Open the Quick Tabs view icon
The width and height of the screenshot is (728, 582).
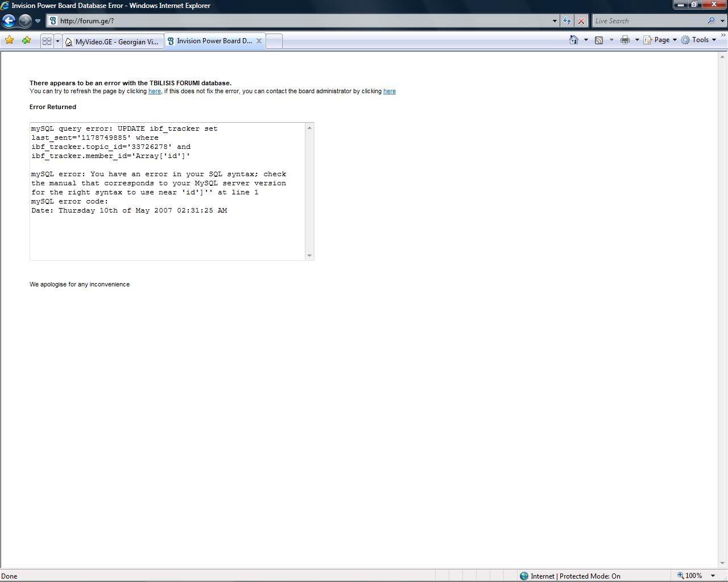(x=47, y=41)
